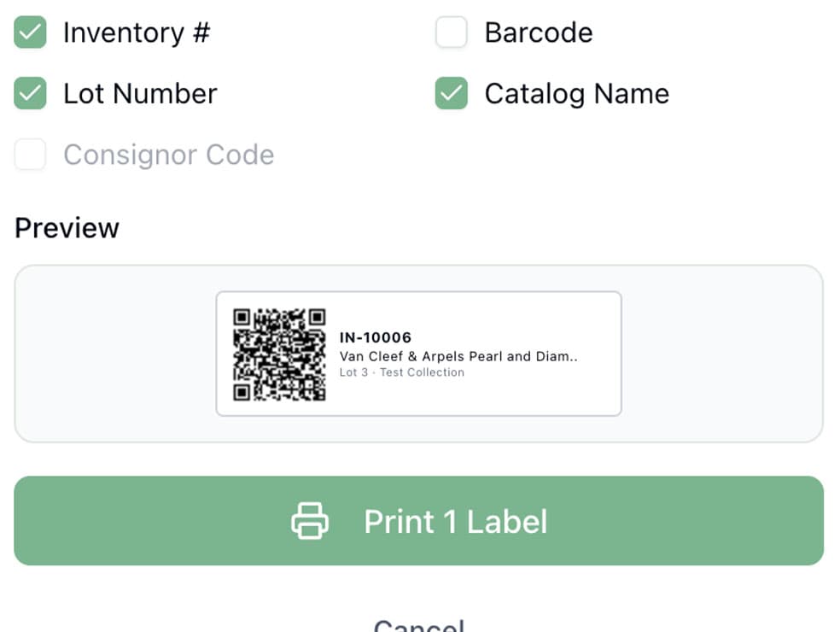Click the printer icon on the green button

click(311, 520)
